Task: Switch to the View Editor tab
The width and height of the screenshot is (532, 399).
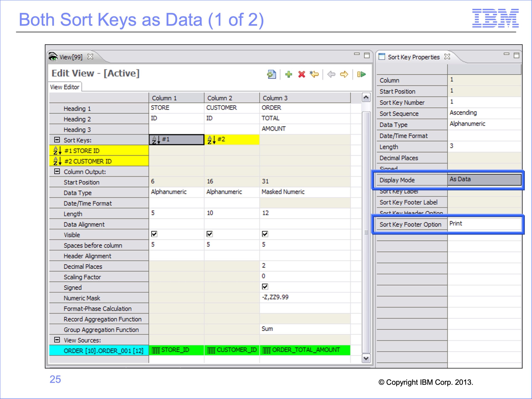Action: 65,87
